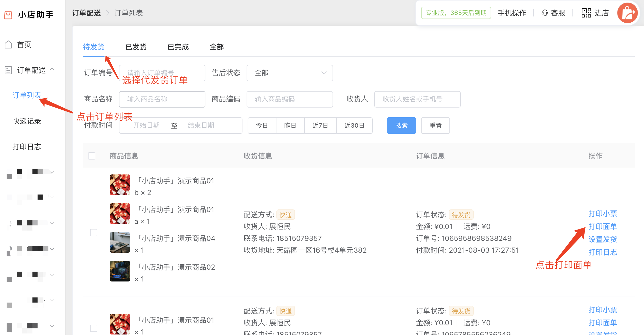Click the orange shop avatar icon

(x=628, y=13)
